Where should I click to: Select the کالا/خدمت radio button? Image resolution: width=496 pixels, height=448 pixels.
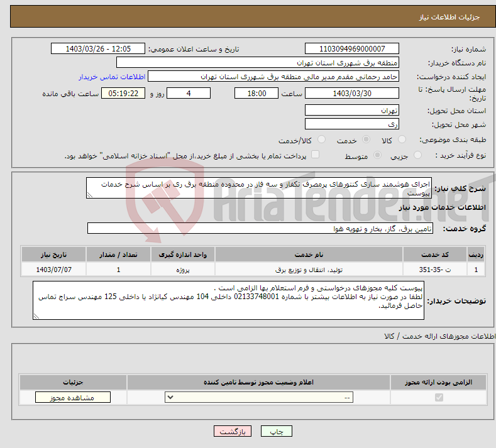tap(321, 139)
